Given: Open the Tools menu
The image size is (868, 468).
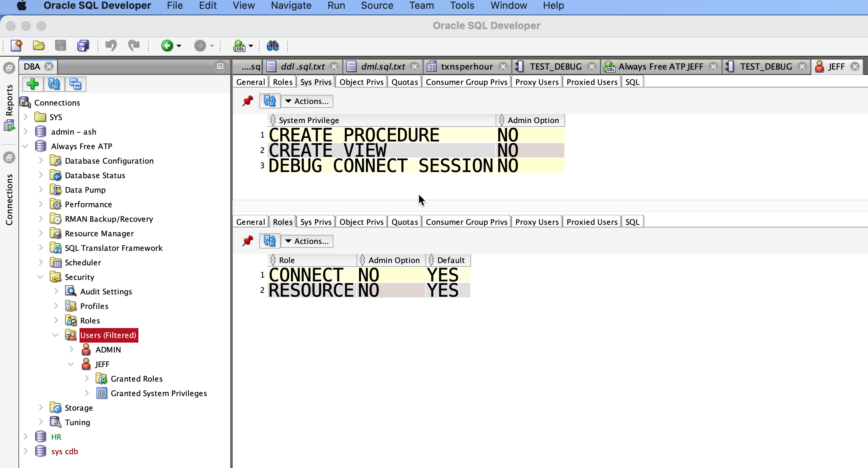Looking at the screenshot, I should pyautogui.click(x=462, y=6).
